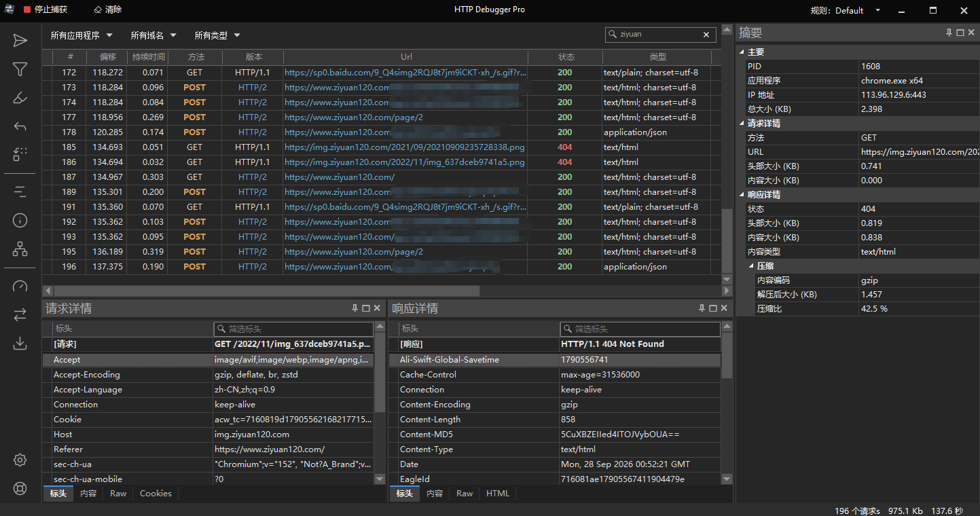
Task: Sort by the 状态 column header
Action: [565, 57]
